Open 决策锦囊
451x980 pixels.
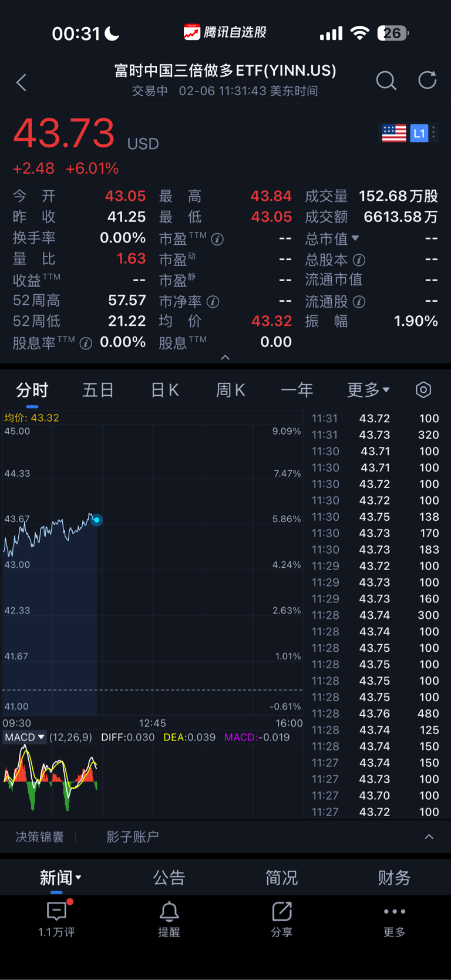[x=39, y=837]
